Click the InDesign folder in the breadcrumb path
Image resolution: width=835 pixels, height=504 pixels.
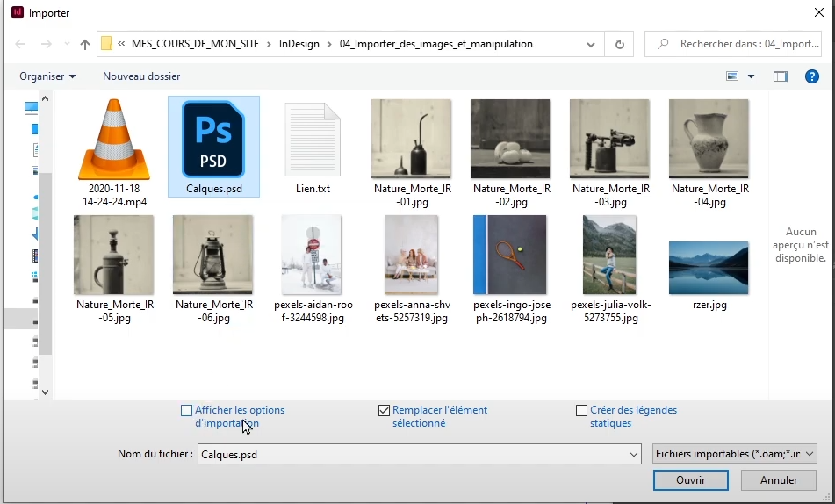[x=299, y=44]
